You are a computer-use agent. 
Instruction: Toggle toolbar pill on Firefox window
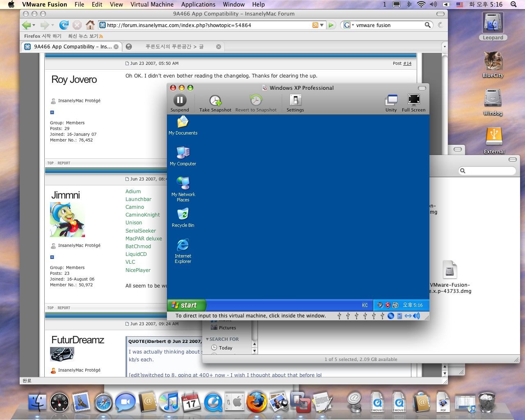click(441, 14)
